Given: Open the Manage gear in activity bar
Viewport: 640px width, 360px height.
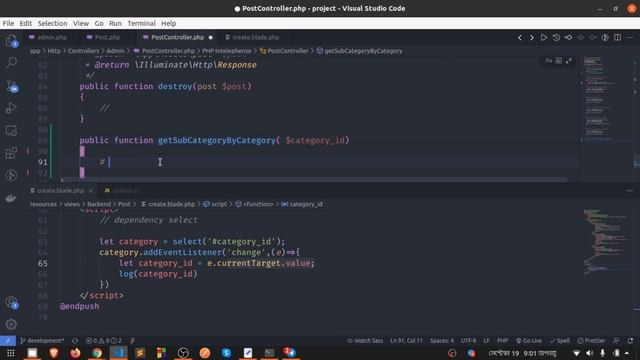Looking at the screenshot, I should 11,324.
